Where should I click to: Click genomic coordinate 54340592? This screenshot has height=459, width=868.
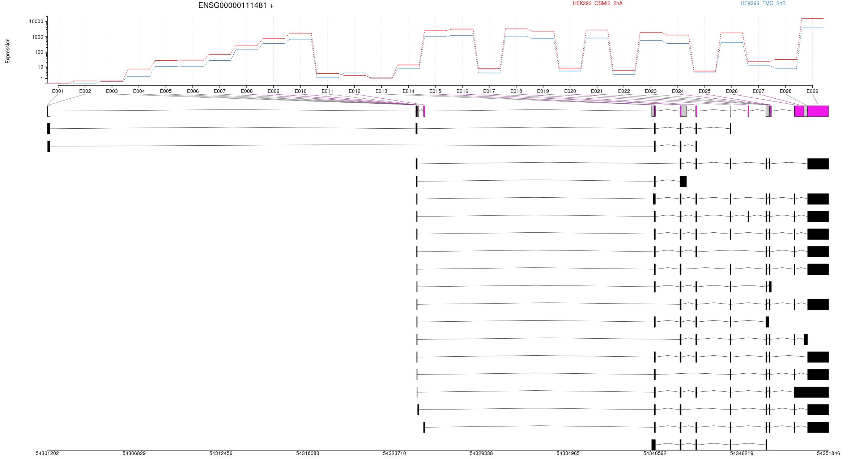[x=655, y=453]
